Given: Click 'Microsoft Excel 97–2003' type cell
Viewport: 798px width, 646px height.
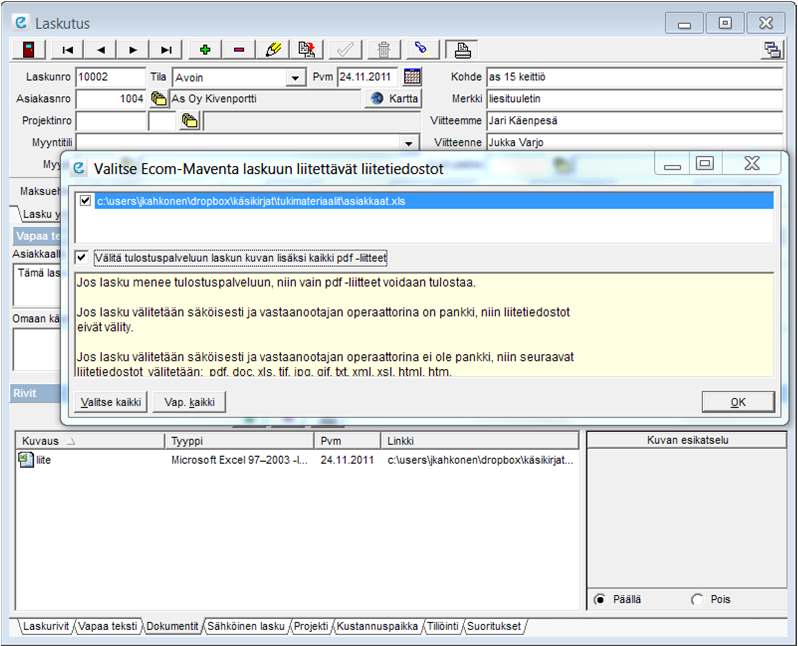Looking at the screenshot, I should (239, 460).
